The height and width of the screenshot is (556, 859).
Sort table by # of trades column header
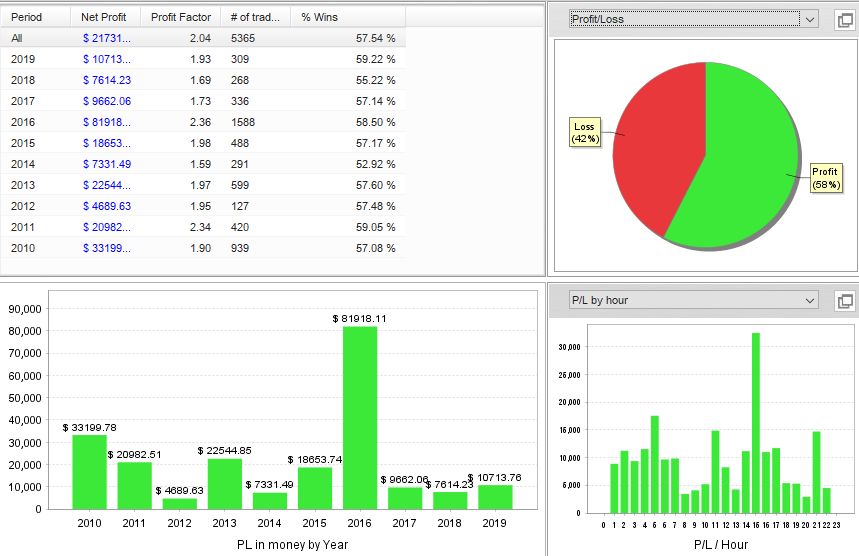255,17
